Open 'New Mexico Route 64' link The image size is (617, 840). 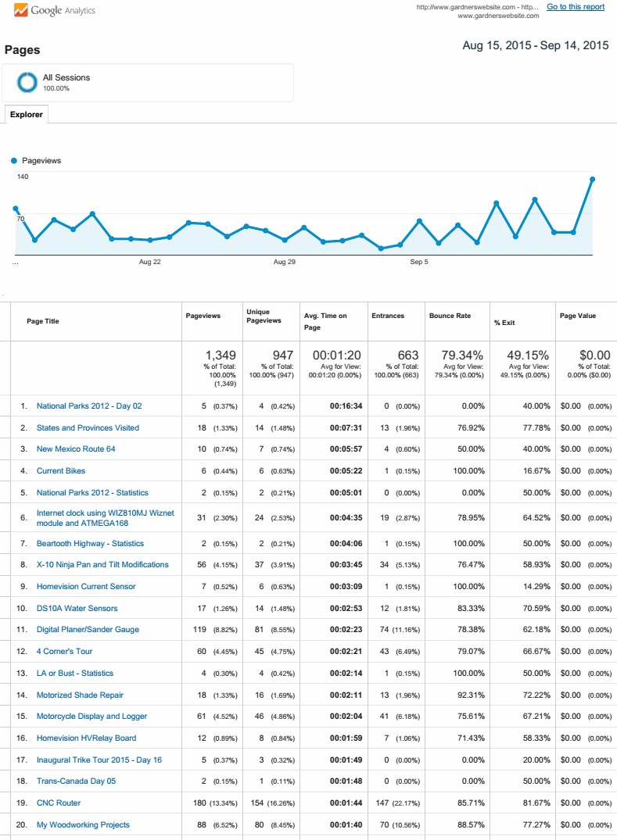[76, 449]
